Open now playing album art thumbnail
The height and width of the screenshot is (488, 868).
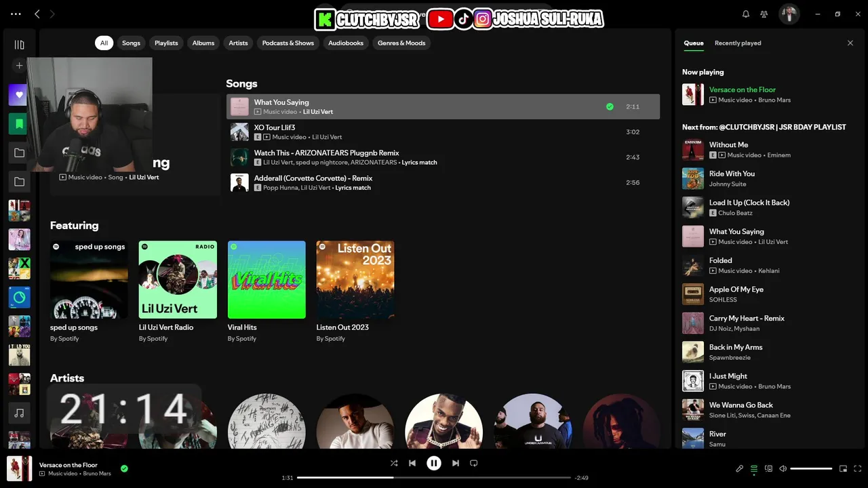[19, 469]
